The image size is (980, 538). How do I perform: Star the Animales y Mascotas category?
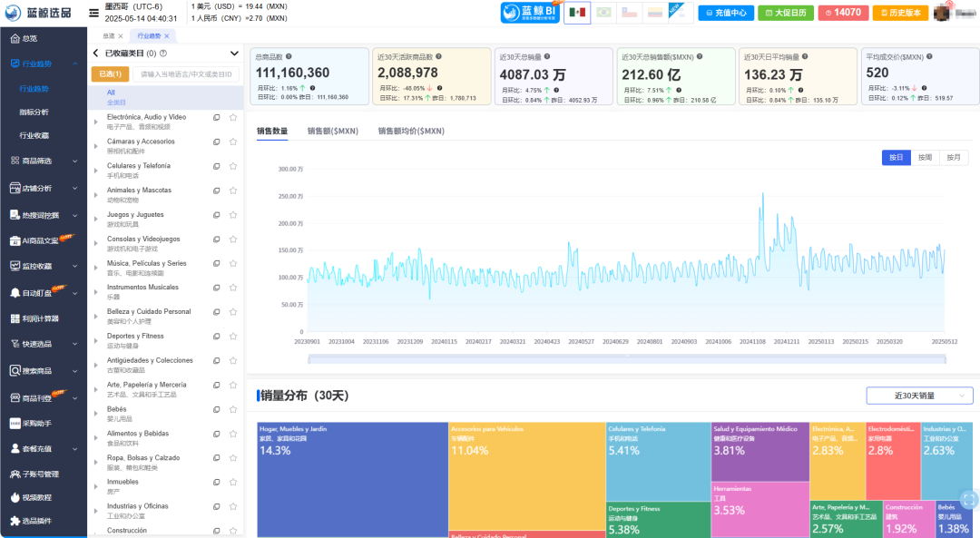click(x=233, y=191)
